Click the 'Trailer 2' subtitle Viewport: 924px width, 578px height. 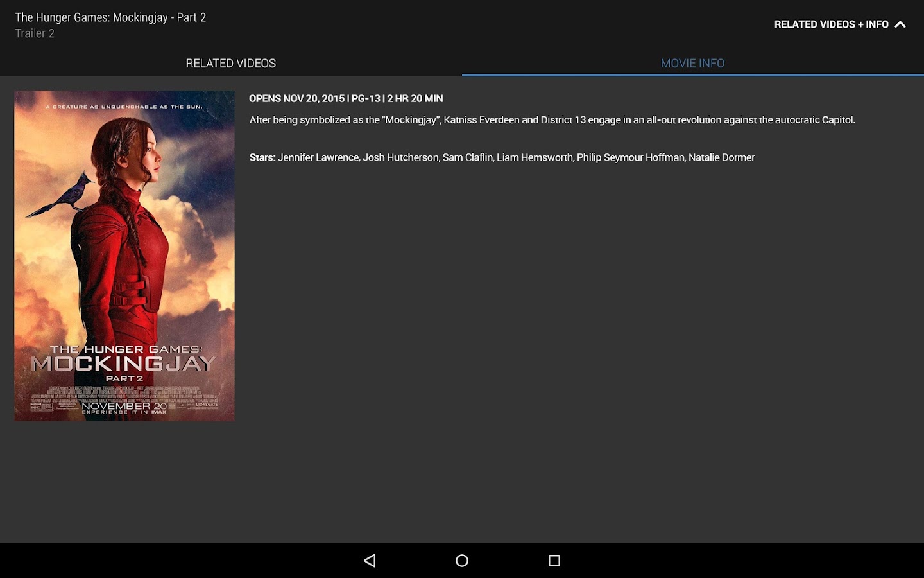pos(35,33)
